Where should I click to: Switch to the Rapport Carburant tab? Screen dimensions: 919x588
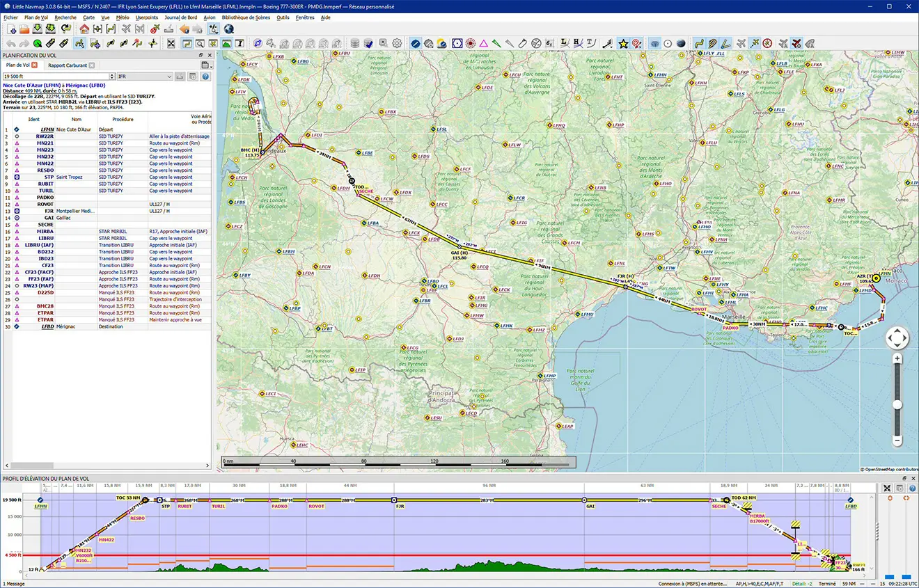click(x=68, y=65)
